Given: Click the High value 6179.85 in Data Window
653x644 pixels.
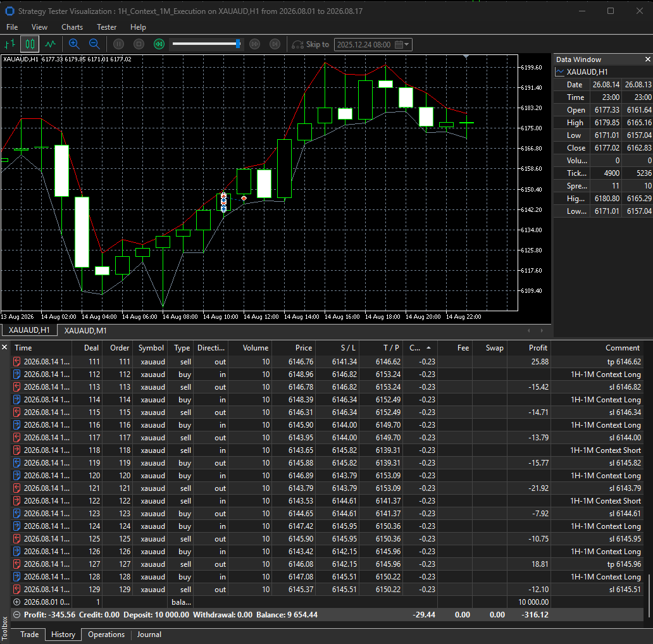Looking at the screenshot, I should (607, 122).
